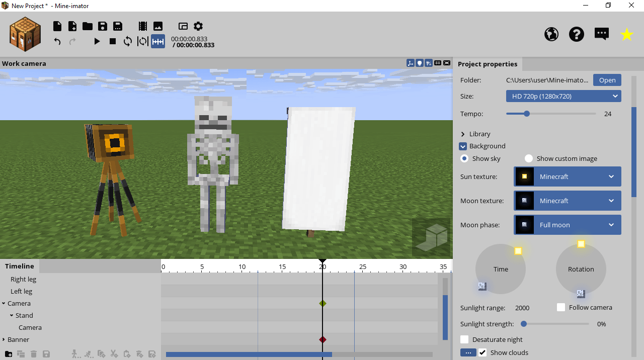Undo the last action
This screenshot has height=360, width=644.
coord(57,41)
